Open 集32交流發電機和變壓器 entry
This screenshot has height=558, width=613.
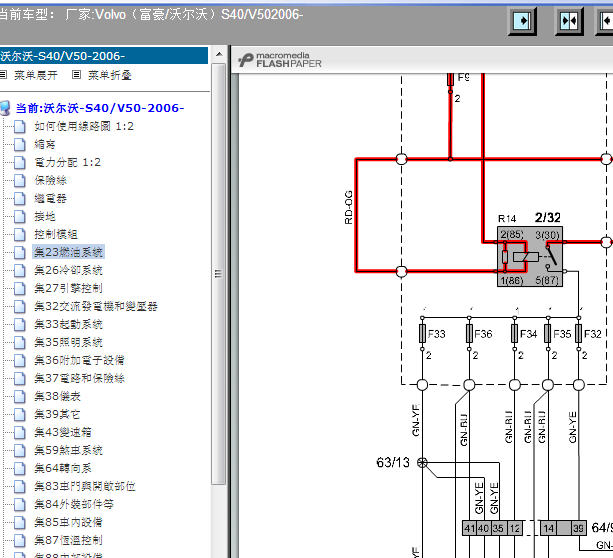pos(96,306)
